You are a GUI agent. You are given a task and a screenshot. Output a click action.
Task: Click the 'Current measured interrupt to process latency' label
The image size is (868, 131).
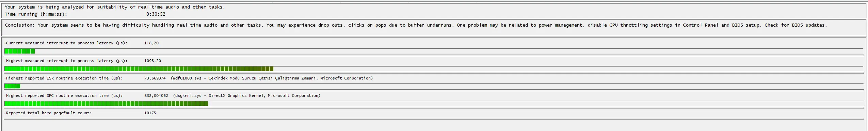click(66, 43)
